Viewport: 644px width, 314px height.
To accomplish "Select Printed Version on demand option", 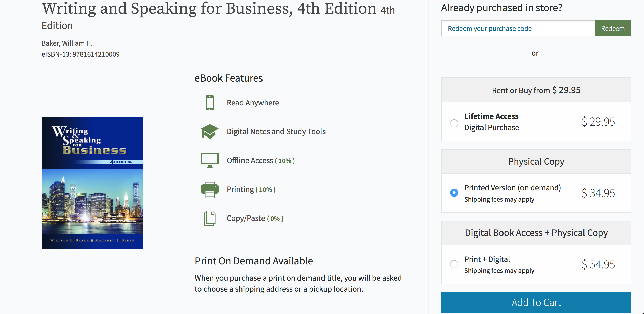I will click(454, 193).
